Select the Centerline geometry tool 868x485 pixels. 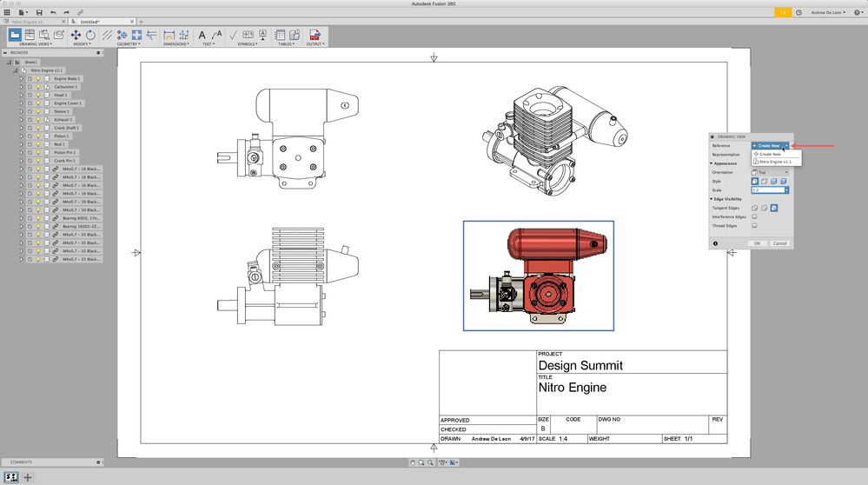click(107, 35)
